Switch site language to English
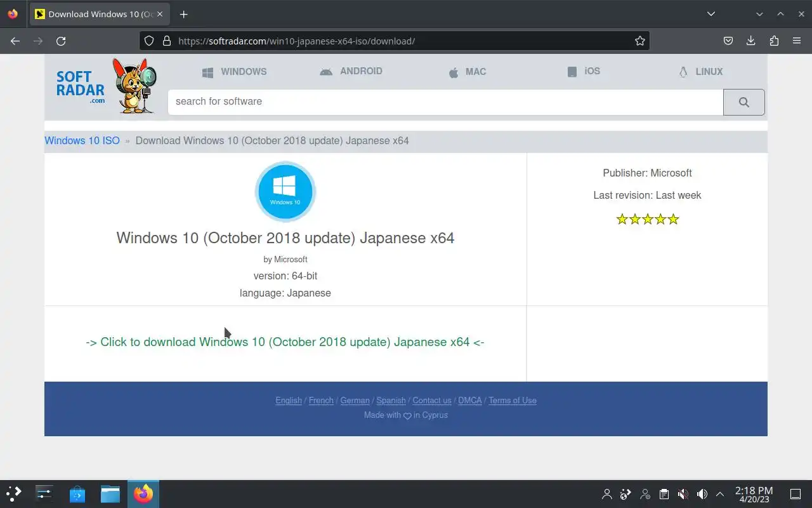Image resolution: width=812 pixels, height=508 pixels. 289,400
